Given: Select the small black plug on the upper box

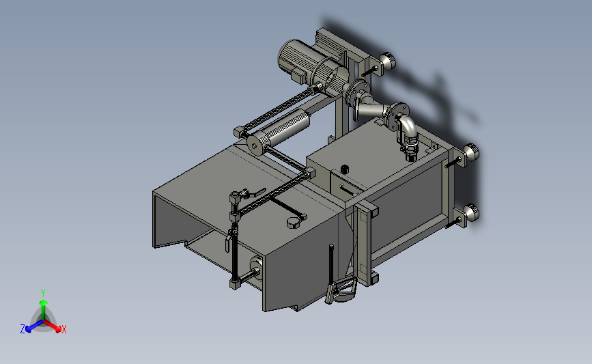Looking at the screenshot, I should tap(344, 169).
